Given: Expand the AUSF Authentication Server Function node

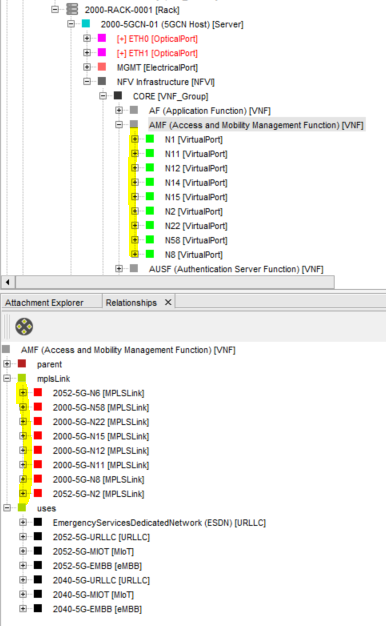Looking at the screenshot, I should (119, 269).
